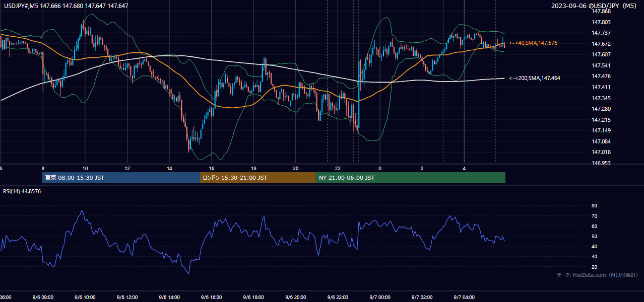Click price axis label 147.476
The height and width of the screenshot is (302, 644).
(x=602, y=77)
